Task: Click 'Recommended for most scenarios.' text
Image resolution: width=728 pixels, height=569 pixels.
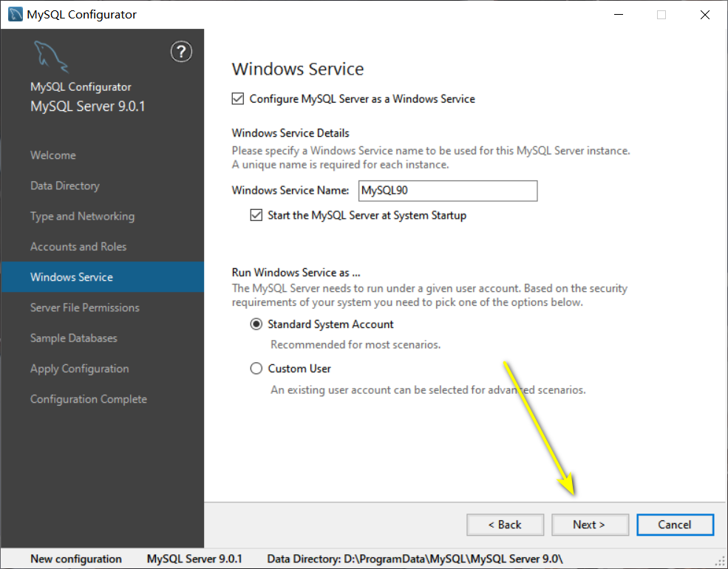Action: tap(356, 345)
